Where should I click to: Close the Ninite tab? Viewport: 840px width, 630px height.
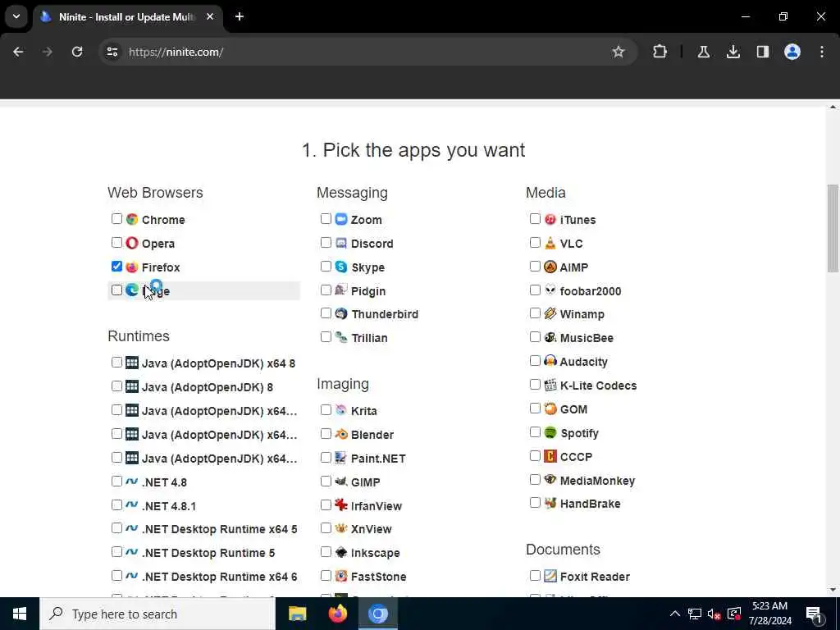[210, 16]
